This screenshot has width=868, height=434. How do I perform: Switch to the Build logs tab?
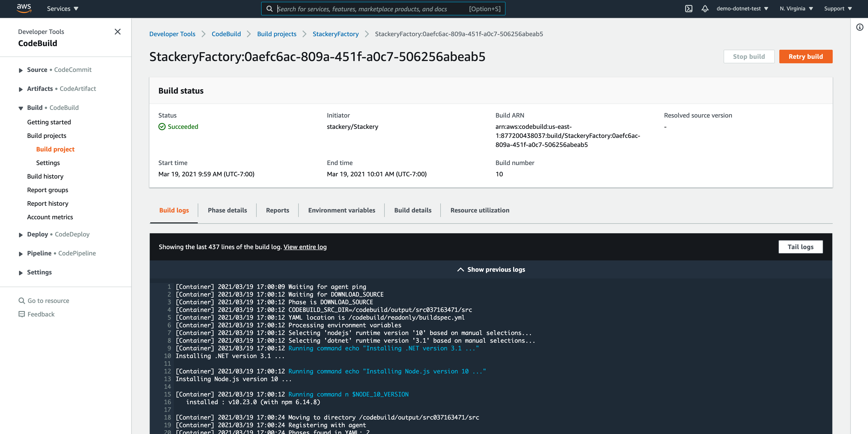[x=174, y=210]
